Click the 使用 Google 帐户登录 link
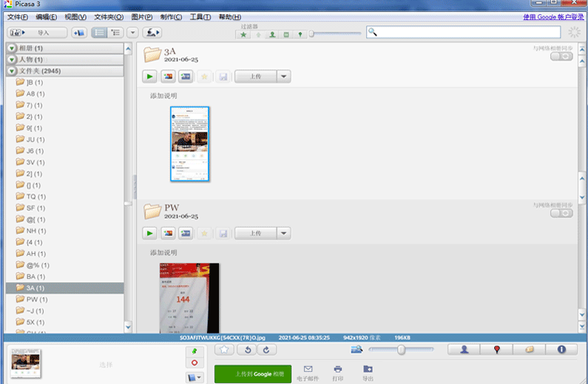 (553, 17)
